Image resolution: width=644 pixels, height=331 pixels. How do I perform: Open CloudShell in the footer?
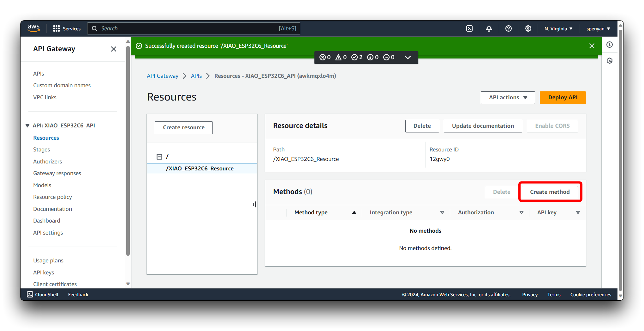tap(43, 295)
